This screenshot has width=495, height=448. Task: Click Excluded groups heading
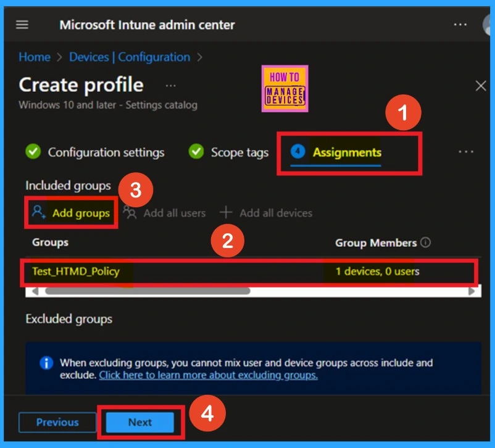tap(69, 319)
